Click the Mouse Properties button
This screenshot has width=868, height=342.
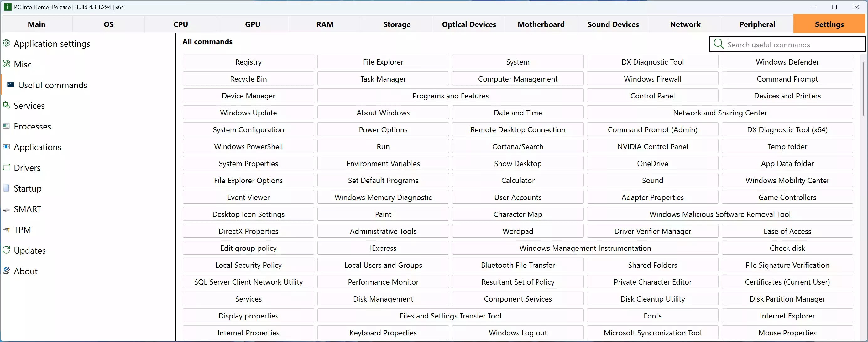tap(787, 333)
